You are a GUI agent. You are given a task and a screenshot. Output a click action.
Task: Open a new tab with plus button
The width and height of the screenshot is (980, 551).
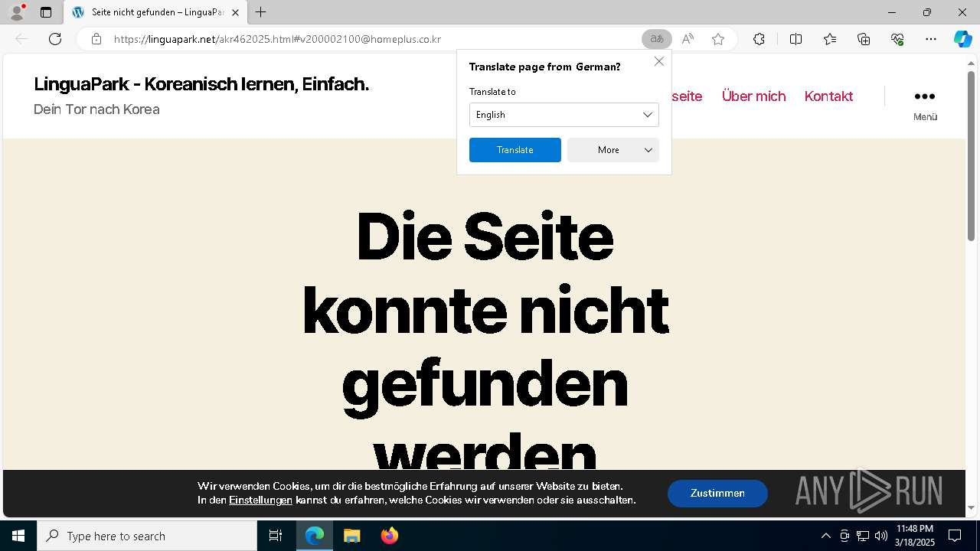[261, 12]
